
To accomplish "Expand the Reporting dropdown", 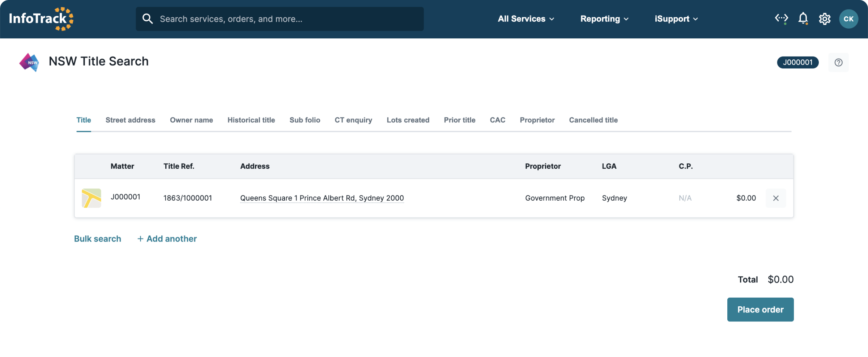I will [x=604, y=19].
